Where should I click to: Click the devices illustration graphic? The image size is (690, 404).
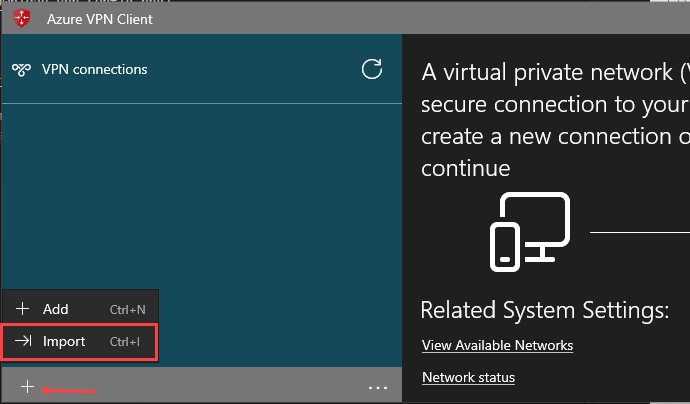(x=530, y=231)
